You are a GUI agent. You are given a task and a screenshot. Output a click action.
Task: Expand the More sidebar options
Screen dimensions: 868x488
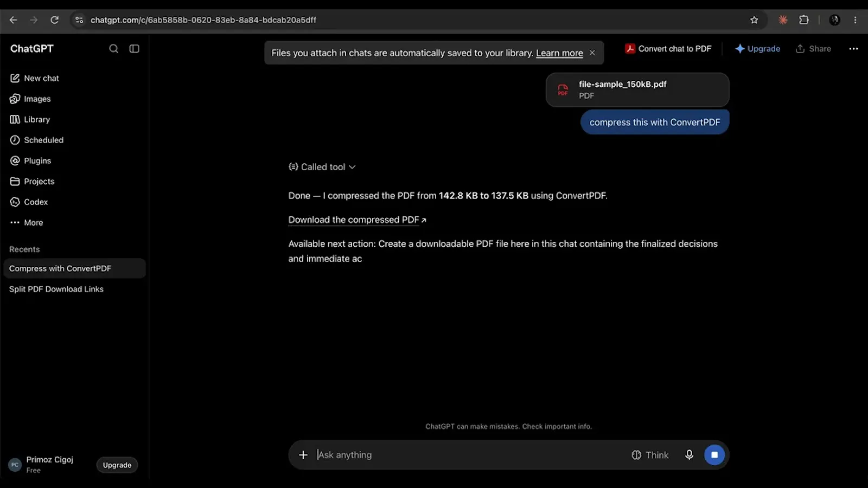click(26, 222)
